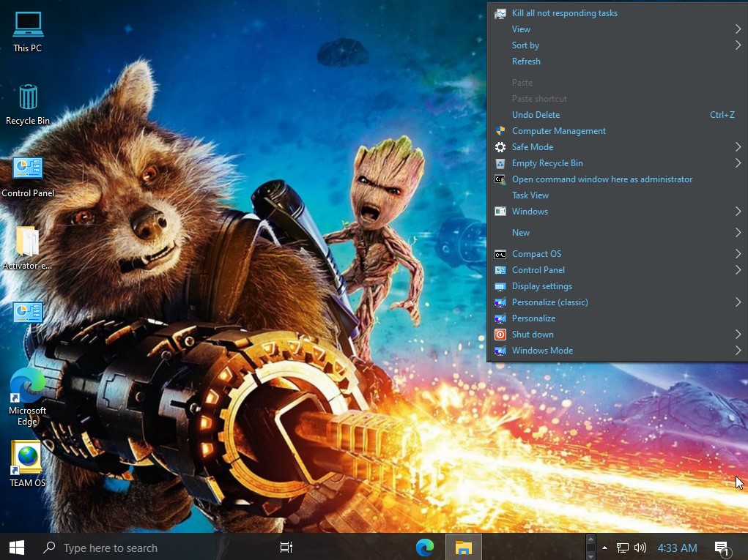Select Open command window here as administrator
Screen dimensions: 748x560
(x=618, y=179)
